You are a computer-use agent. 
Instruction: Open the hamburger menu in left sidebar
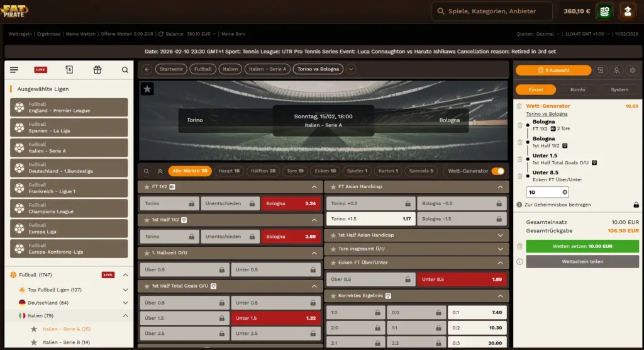pos(14,70)
